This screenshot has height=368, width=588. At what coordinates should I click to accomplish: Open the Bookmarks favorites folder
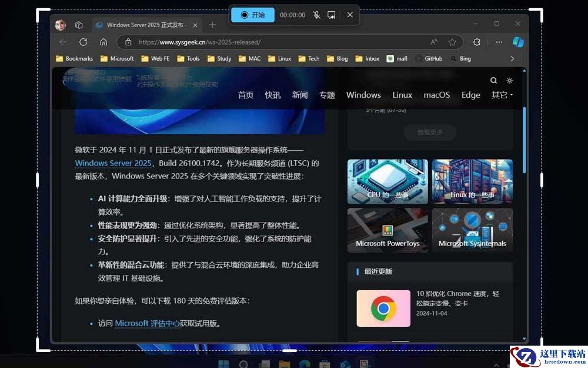[74, 58]
